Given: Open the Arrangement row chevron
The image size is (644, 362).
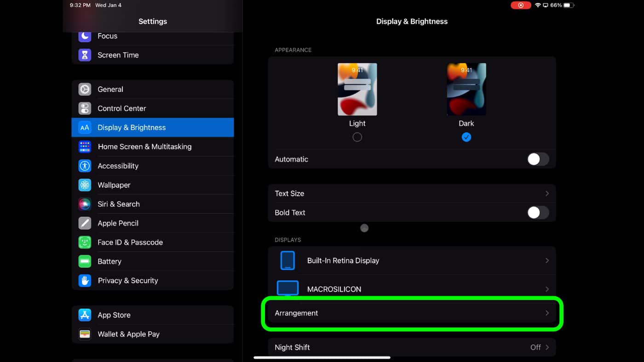Looking at the screenshot, I should 547,313.
